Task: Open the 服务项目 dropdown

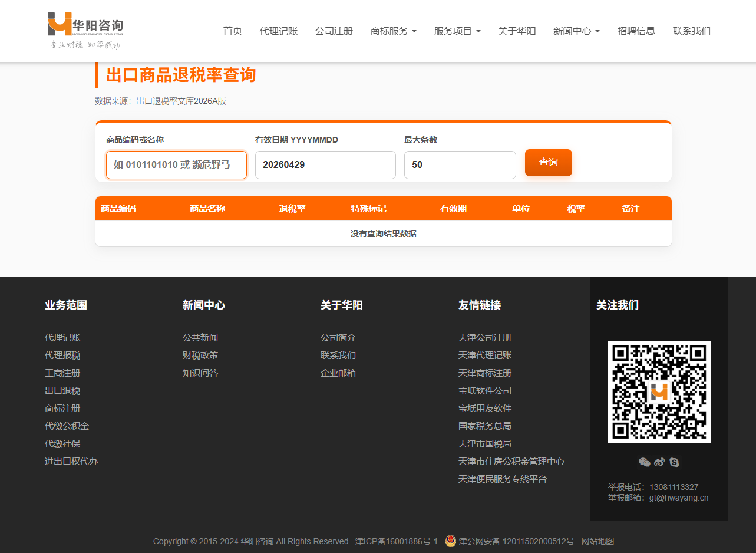Action: click(457, 31)
